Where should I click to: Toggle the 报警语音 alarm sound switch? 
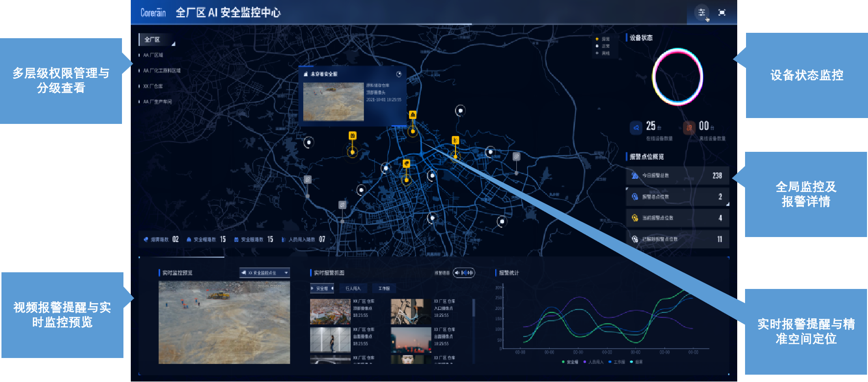(463, 273)
